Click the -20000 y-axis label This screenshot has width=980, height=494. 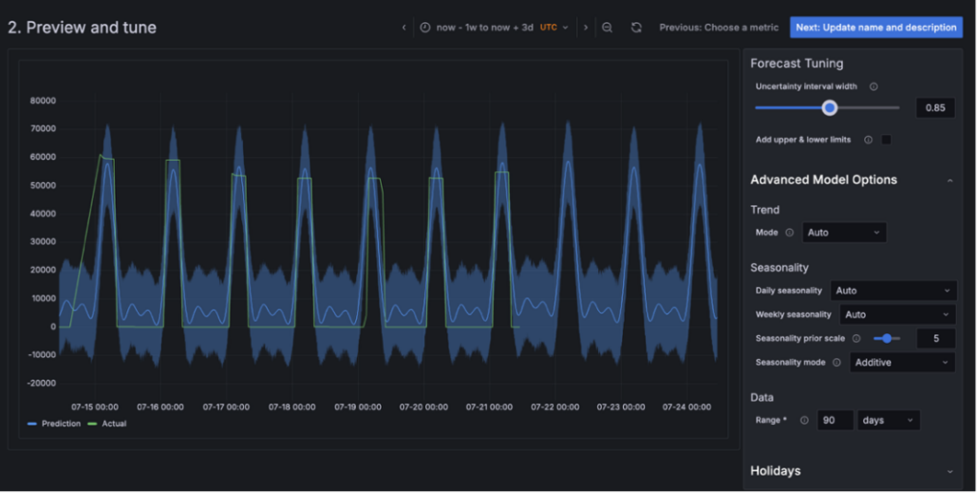41,384
